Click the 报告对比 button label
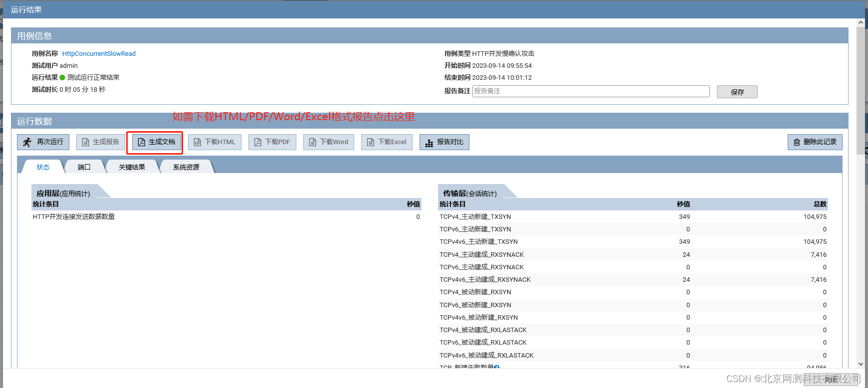The width and height of the screenshot is (868, 388). pyautogui.click(x=450, y=142)
